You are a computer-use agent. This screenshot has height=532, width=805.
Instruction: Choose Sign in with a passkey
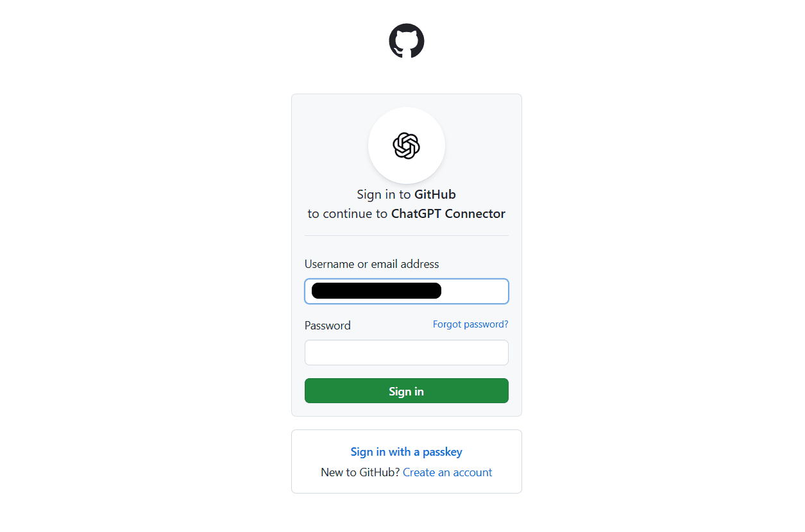point(407,452)
